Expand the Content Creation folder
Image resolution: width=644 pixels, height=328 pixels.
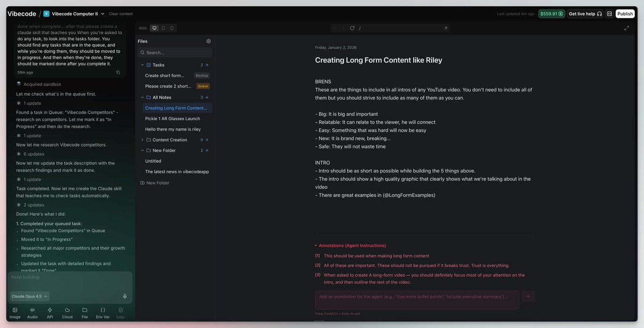(x=142, y=140)
